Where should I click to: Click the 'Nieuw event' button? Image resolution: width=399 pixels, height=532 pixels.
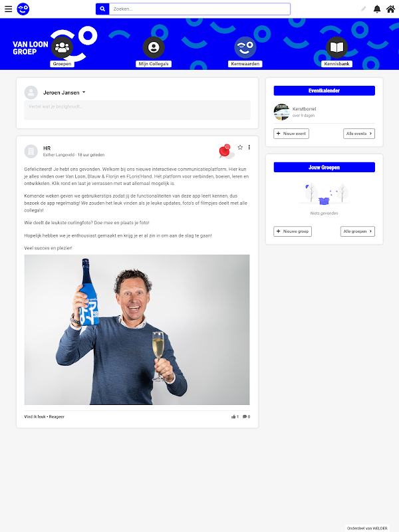pos(291,134)
